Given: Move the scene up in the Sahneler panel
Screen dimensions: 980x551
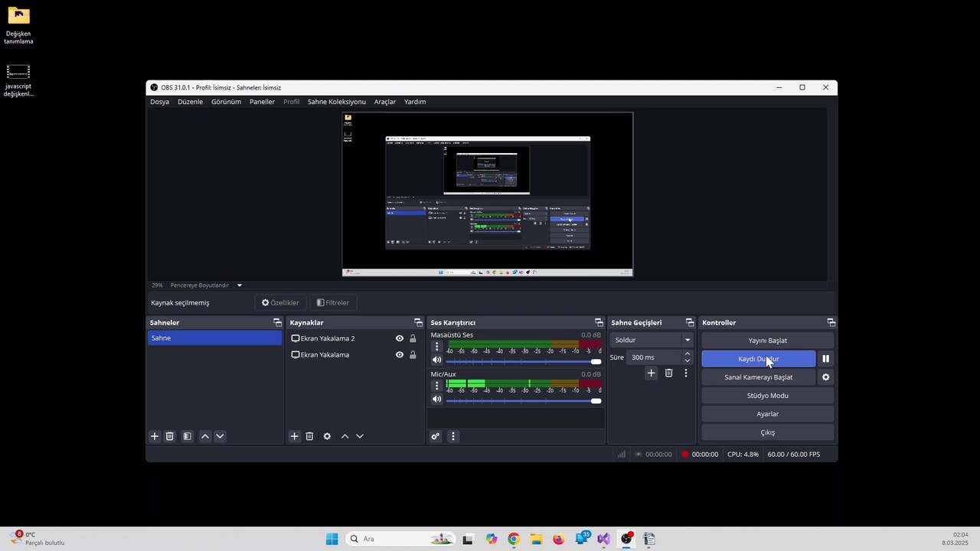Looking at the screenshot, I should click(x=204, y=436).
